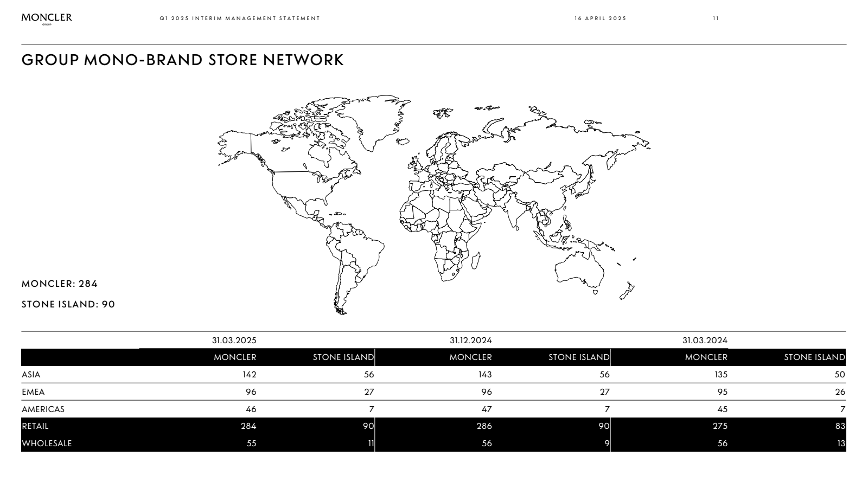The height and width of the screenshot is (488, 868).
Task: Click the page number 11
Action: coord(716,18)
